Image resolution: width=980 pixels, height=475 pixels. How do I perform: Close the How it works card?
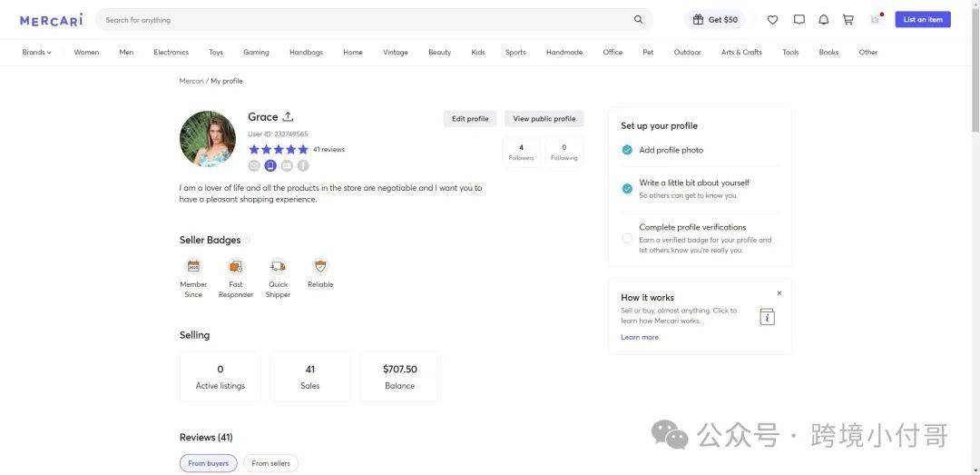pyautogui.click(x=779, y=292)
